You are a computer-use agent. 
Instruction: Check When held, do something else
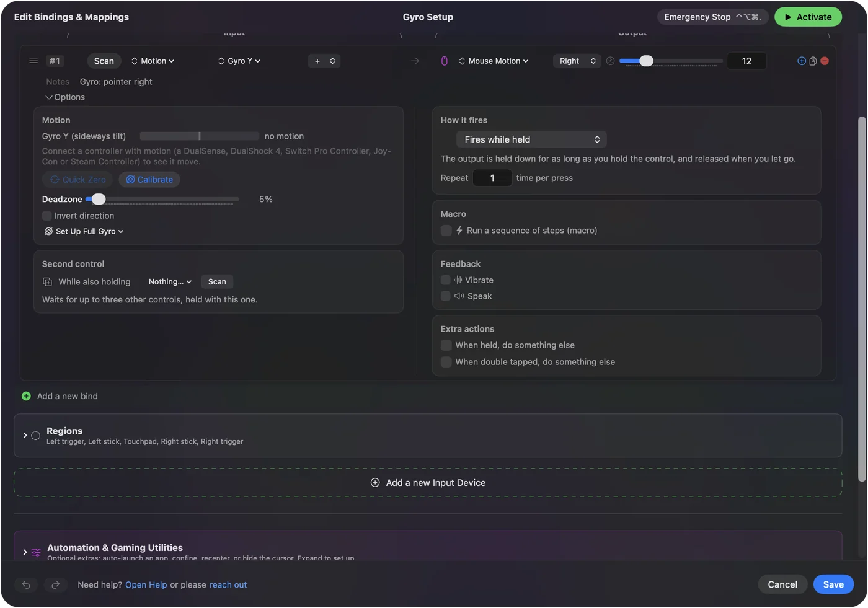point(446,345)
